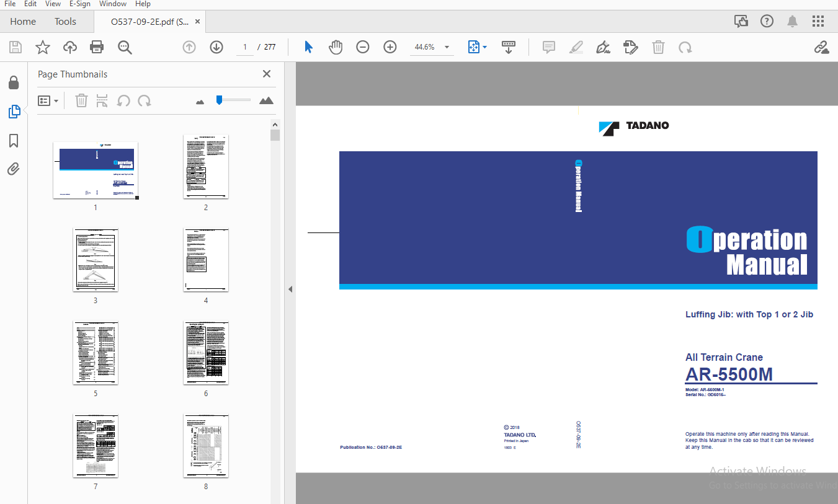Add the file to favorites with the star icon
Screen dimensions: 838x504
point(42,47)
